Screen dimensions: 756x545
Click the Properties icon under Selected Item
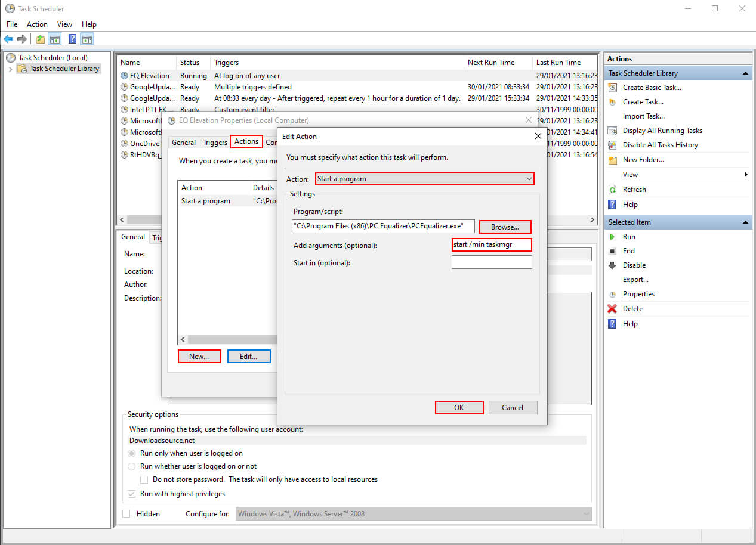tap(612, 294)
